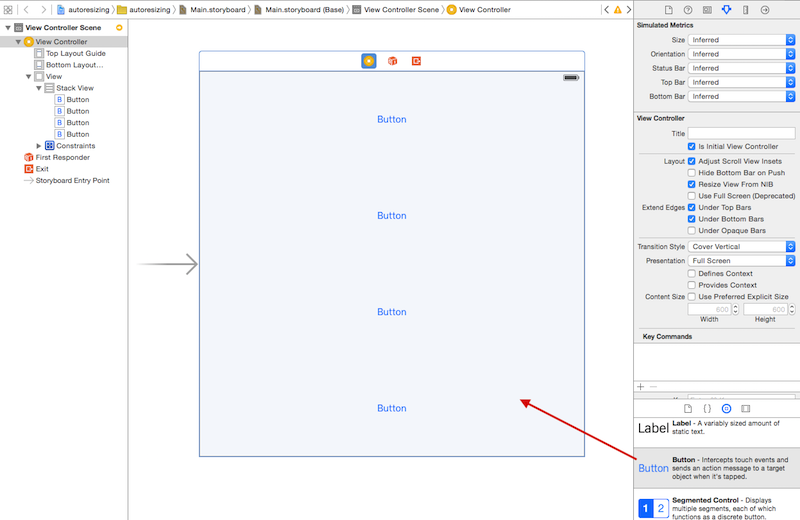This screenshot has width=800, height=520.
Task: Click the First Responder cube in scene dock
Action: point(392,61)
